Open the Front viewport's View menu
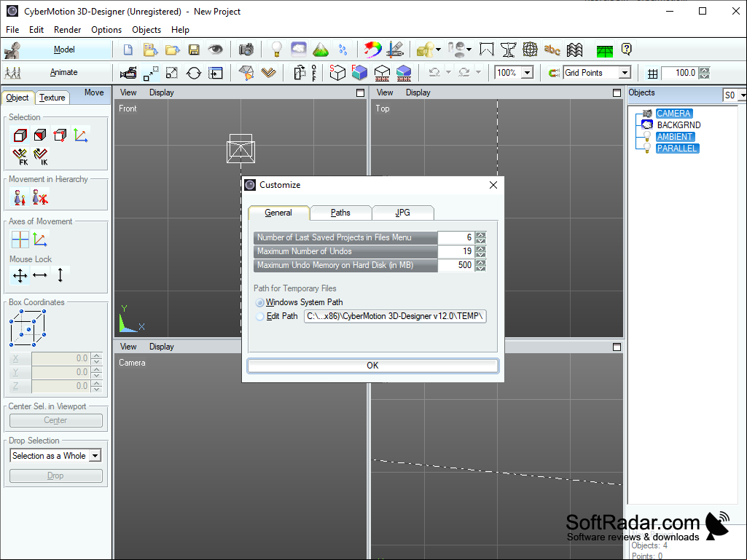Viewport: 747px width, 560px height. click(128, 92)
